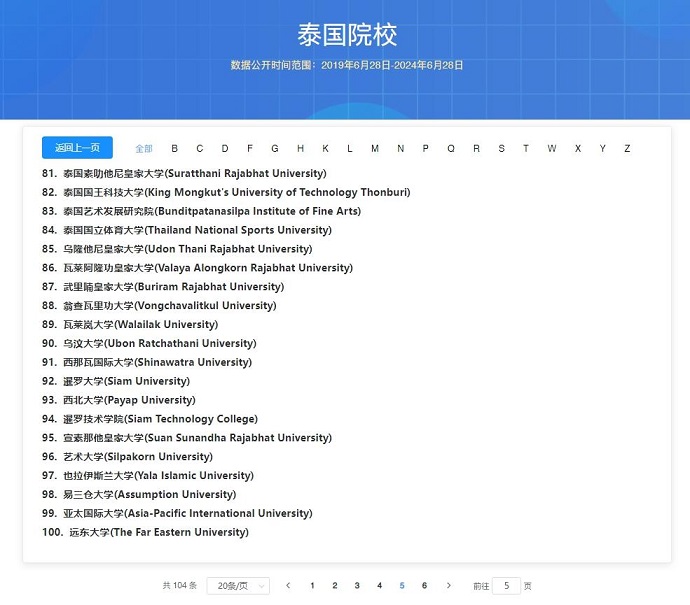Jump to page 3 in pagination
This screenshot has height=605, width=690.
pyautogui.click(x=357, y=586)
